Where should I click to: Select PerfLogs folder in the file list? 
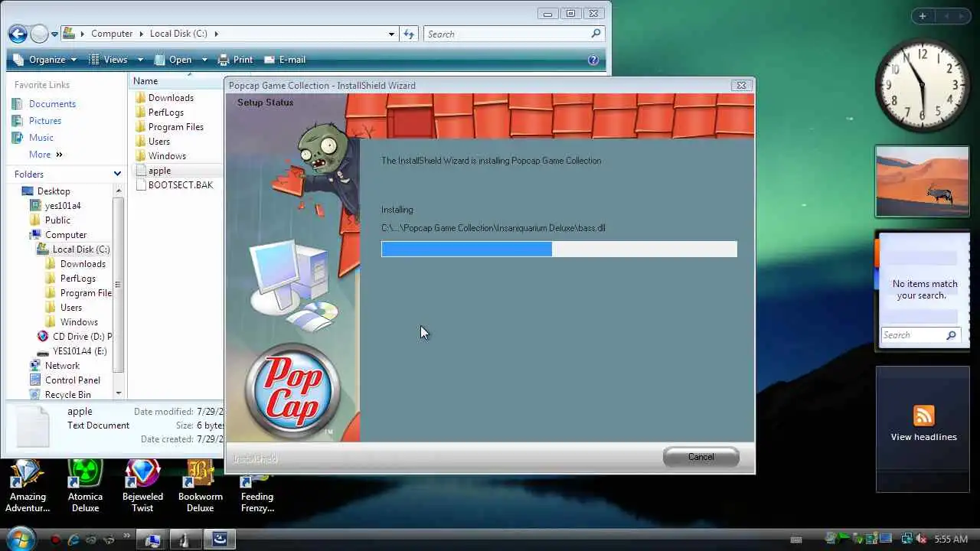(x=159, y=112)
